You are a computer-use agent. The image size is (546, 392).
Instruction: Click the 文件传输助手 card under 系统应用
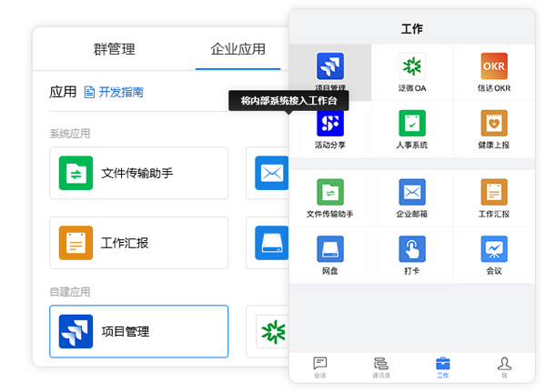click(138, 173)
